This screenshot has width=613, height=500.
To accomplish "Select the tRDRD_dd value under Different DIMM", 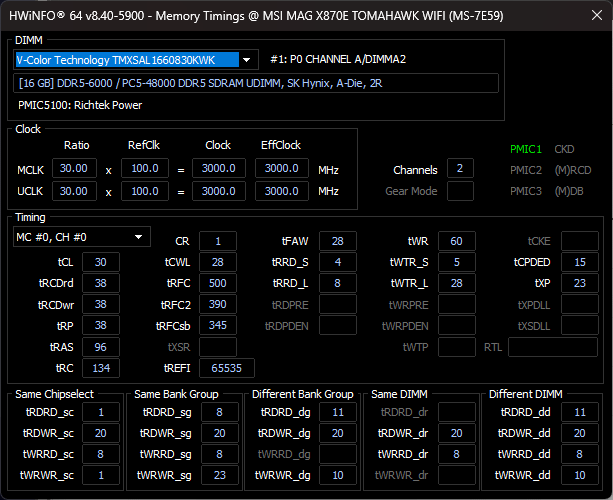I will click(x=579, y=412).
